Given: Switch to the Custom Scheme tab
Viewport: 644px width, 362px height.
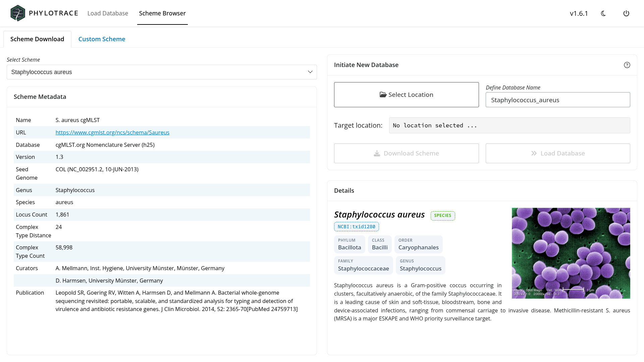Looking at the screenshot, I should (102, 39).
